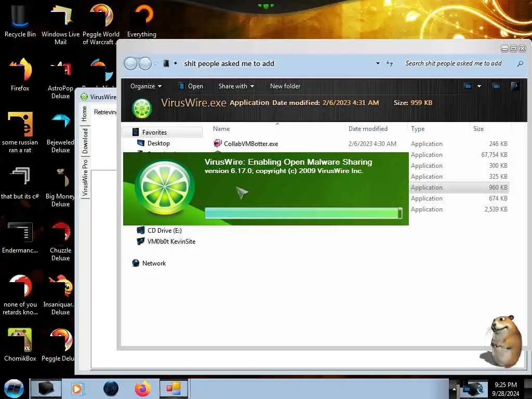Click the network tray icon

pyautogui.click(x=473, y=389)
